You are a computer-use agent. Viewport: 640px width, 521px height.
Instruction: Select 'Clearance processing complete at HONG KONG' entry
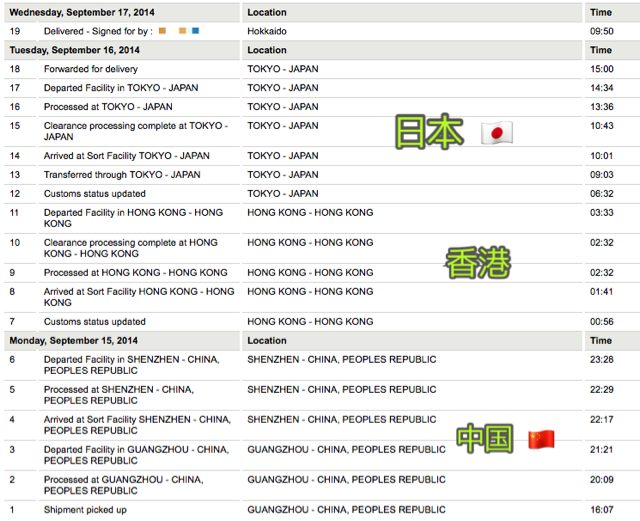(131, 248)
